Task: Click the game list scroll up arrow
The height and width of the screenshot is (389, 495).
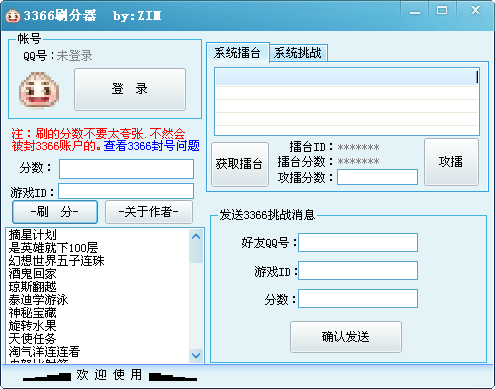Action: coord(196,236)
